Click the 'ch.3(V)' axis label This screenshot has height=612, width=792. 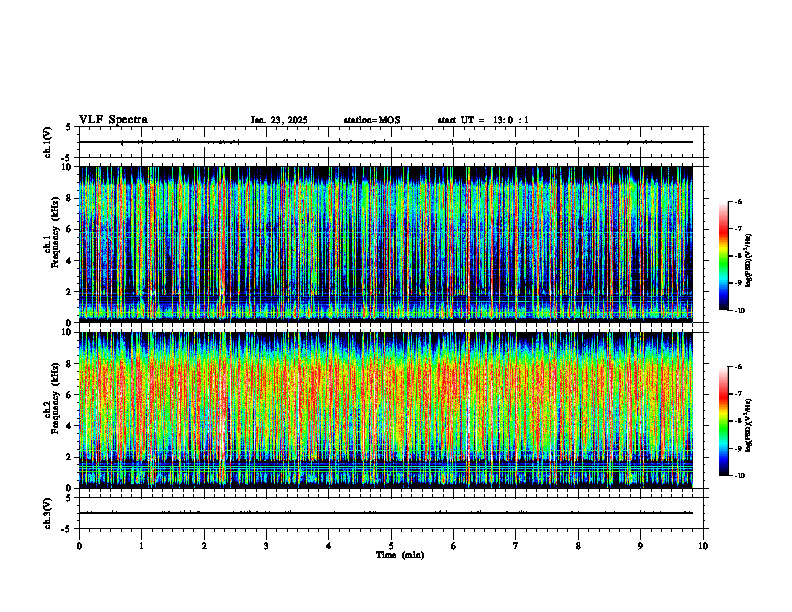(48, 513)
